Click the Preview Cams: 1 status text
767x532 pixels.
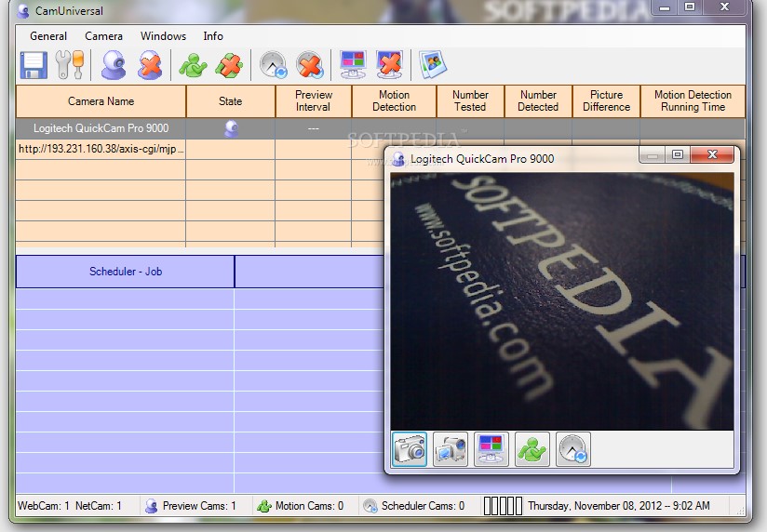(x=199, y=506)
